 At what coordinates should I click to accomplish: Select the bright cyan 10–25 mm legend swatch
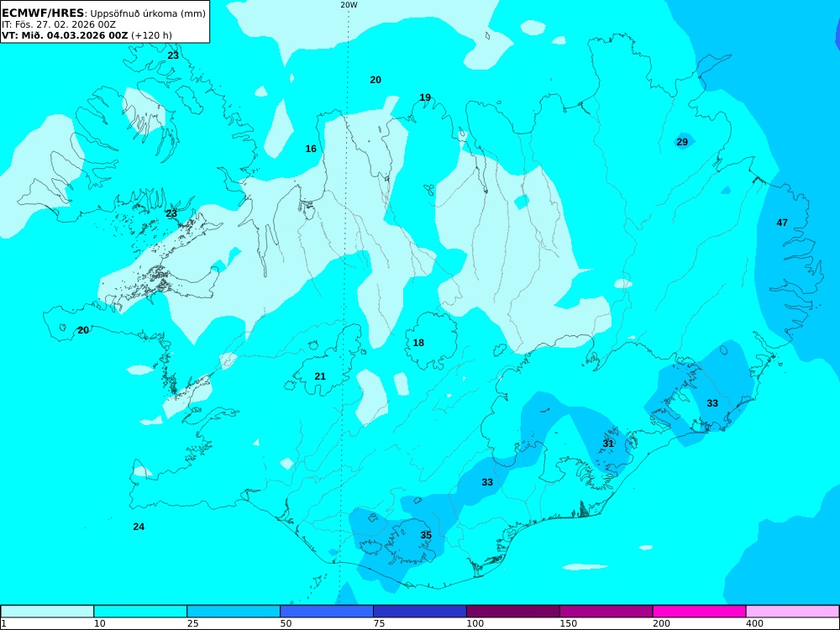140,612
